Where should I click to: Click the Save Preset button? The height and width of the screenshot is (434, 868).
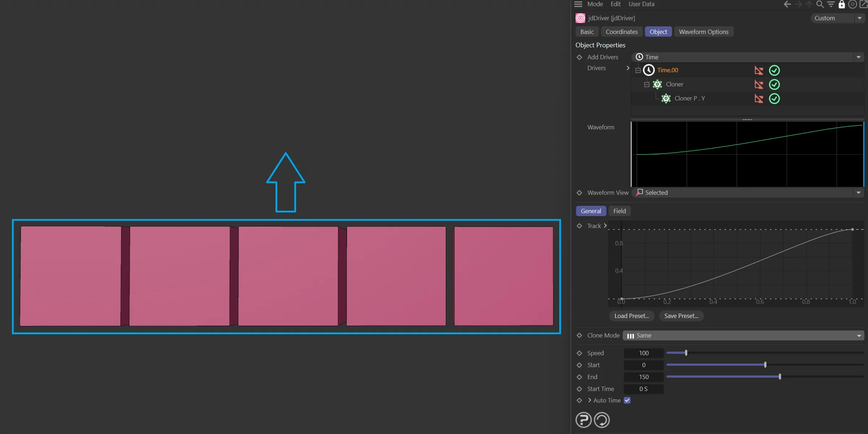point(681,316)
